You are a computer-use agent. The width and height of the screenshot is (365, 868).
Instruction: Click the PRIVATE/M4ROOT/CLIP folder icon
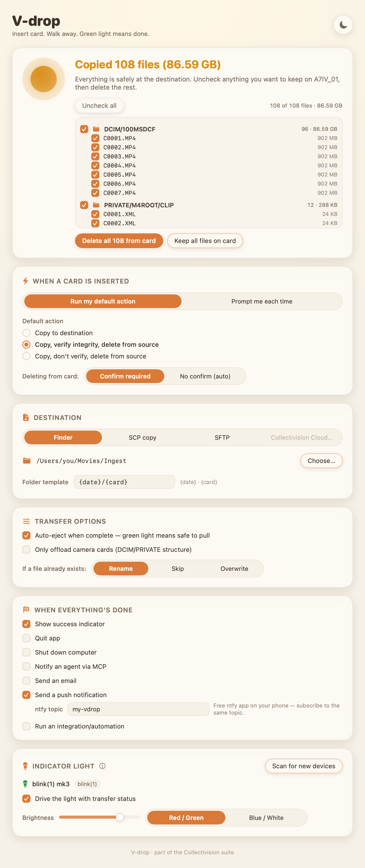tap(96, 205)
